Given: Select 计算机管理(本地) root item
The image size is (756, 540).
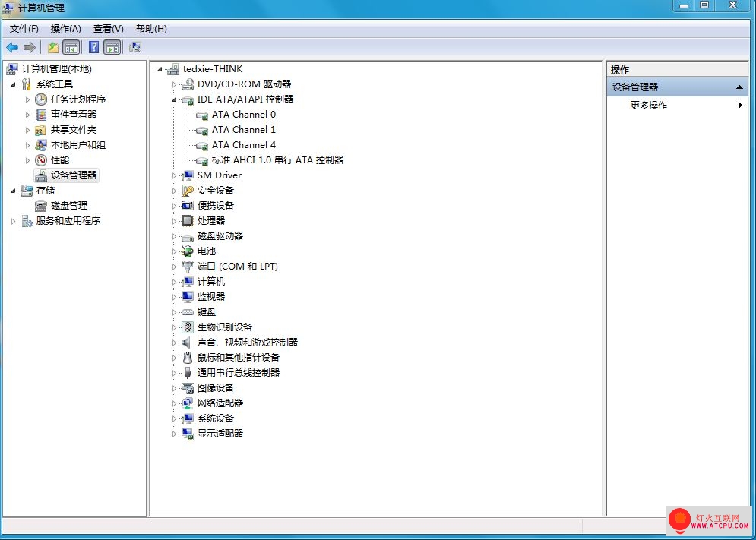Looking at the screenshot, I should (x=57, y=69).
